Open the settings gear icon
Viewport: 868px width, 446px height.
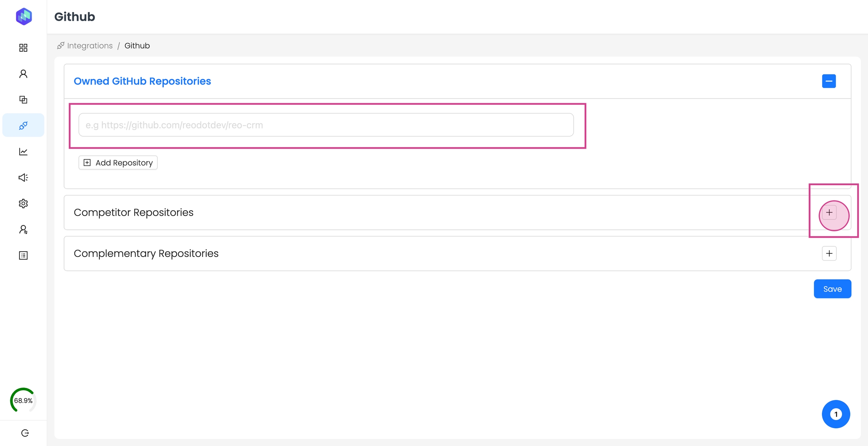tap(23, 203)
